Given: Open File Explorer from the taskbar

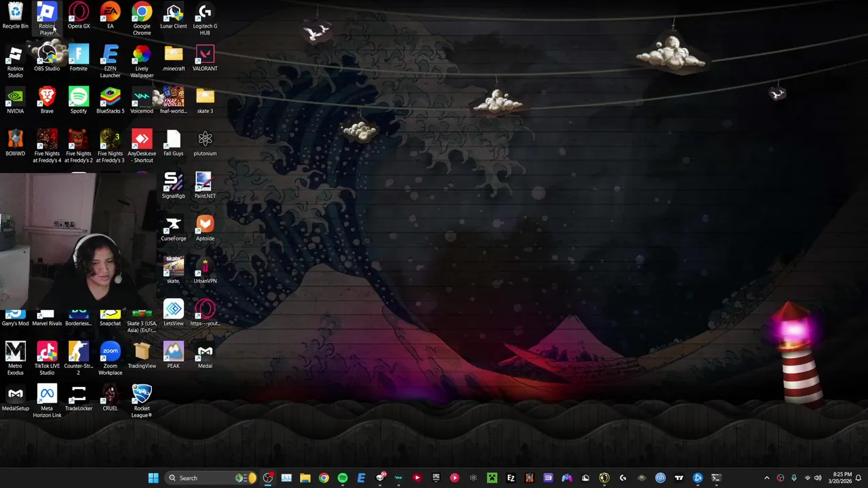Looking at the screenshot, I should tap(305, 478).
